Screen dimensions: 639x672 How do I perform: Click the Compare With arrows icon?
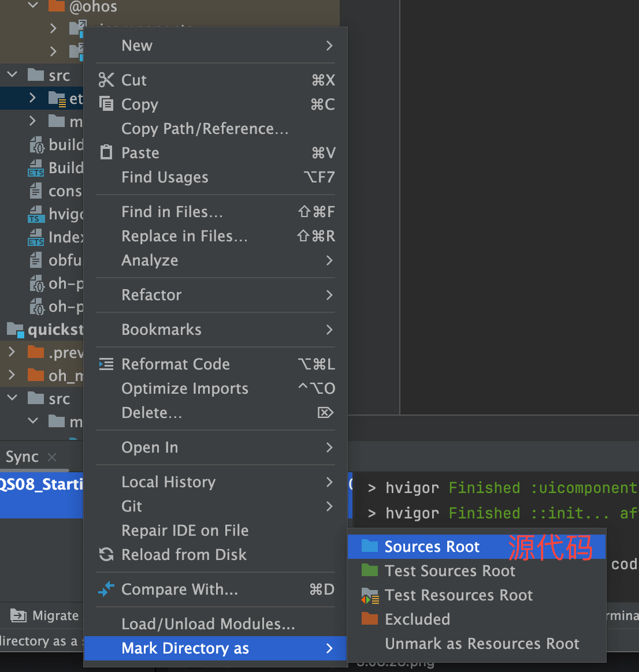(106, 589)
